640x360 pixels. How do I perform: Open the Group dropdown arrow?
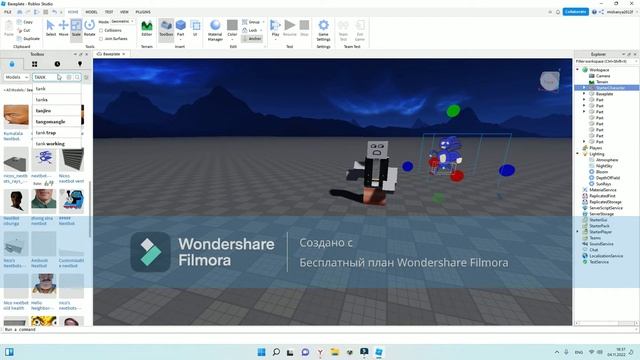[263, 22]
